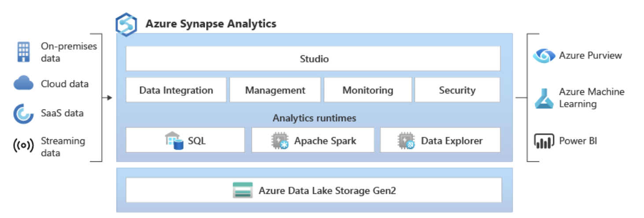Click the SaaS data label
644x218 pixels.
point(62,113)
